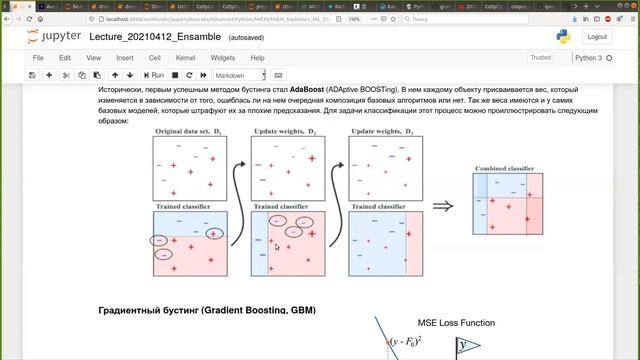
Task: Move the selected cell down with arrow icon
Action: tap(130, 75)
